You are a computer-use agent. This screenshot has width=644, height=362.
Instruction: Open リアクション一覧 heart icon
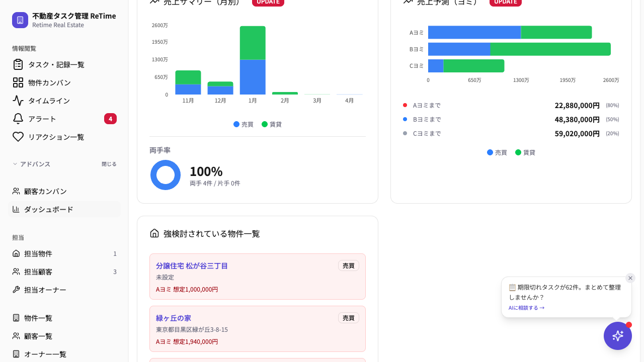18,137
